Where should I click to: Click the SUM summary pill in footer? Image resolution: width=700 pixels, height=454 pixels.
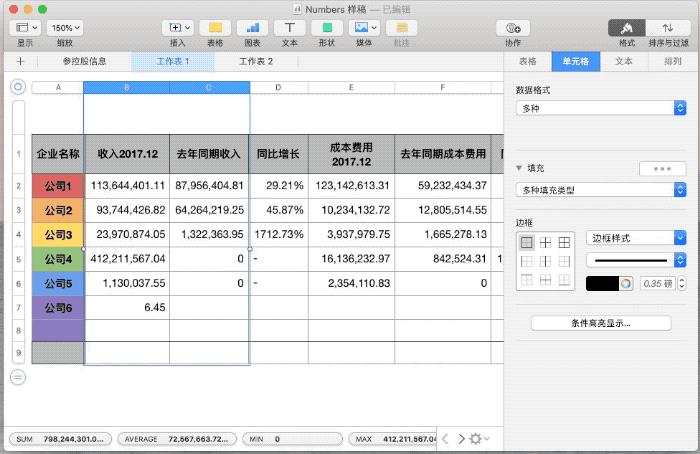pos(60,439)
